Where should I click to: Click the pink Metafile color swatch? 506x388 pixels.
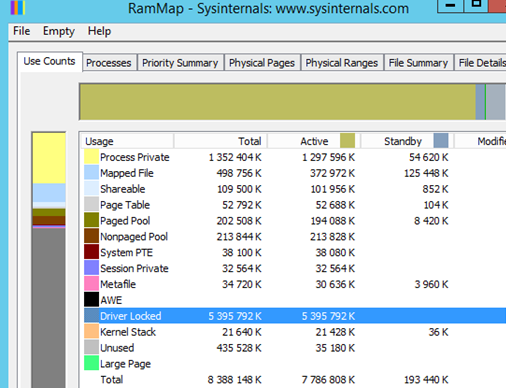coord(91,284)
